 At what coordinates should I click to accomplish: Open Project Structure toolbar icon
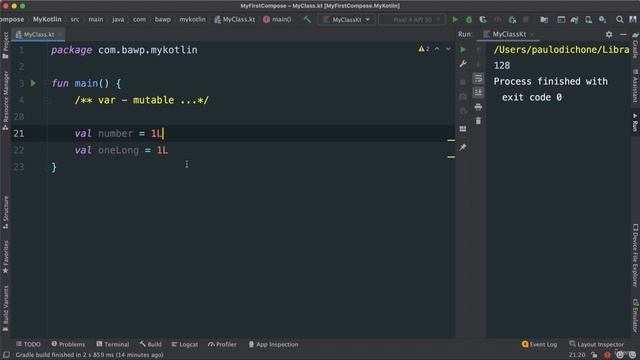(544, 19)
